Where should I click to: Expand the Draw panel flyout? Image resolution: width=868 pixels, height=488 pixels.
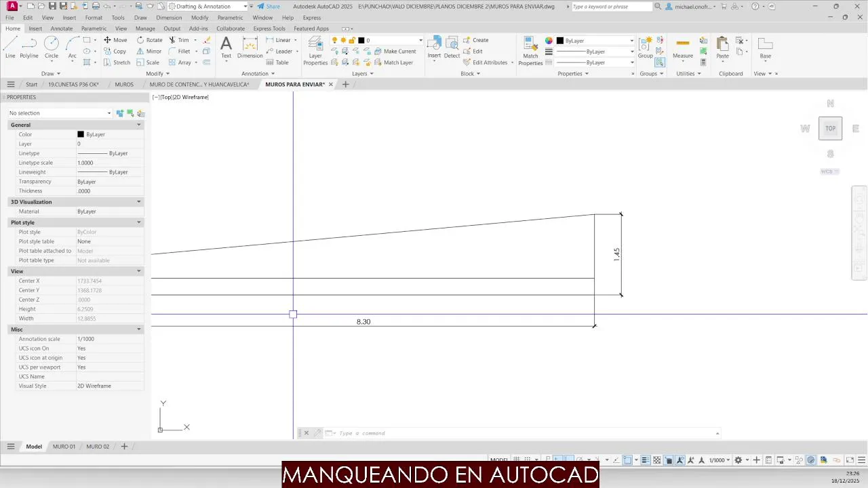point(51,73)
